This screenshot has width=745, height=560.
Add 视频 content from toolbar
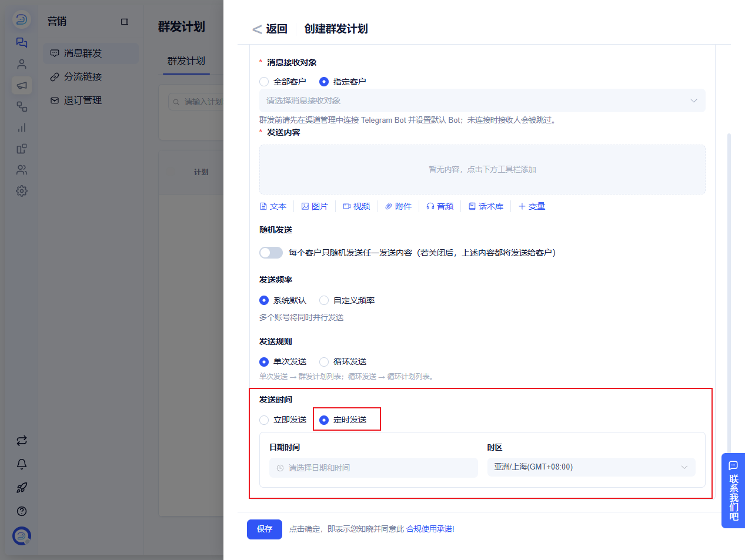[356, 206]
